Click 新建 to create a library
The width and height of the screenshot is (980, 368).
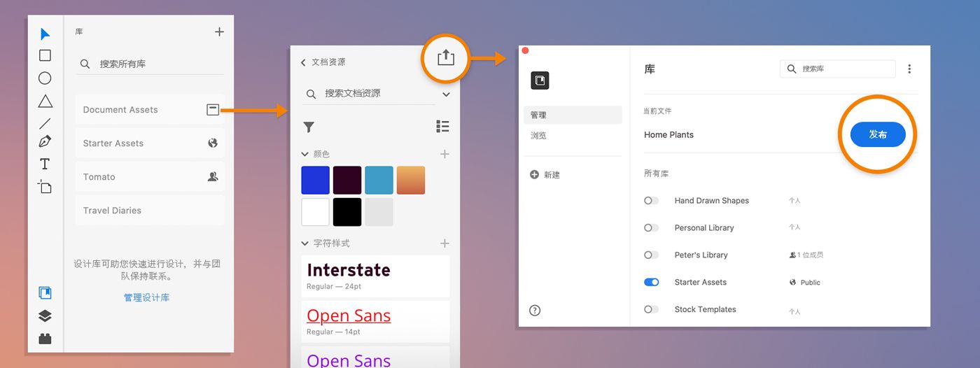pos(545,175)
